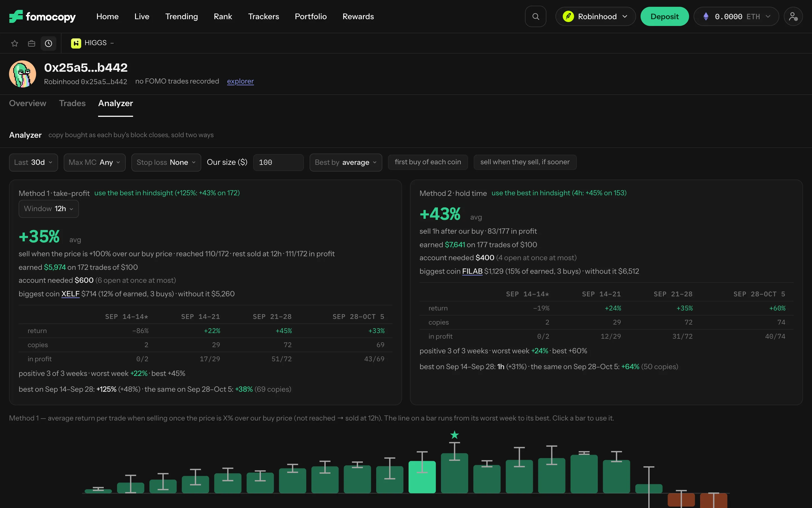Open the Live nav item
Viewport: 812px width, 508px height.
pyautogui.click(x=142, y=16)
